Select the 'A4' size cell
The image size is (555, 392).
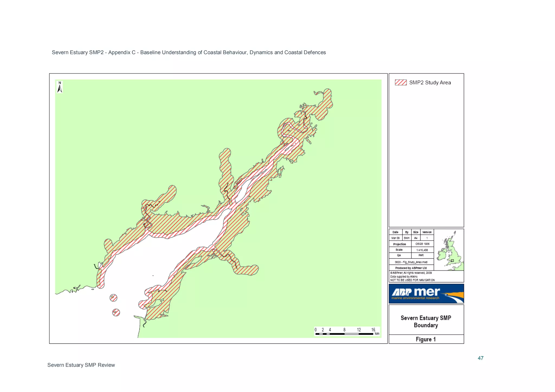point(415,238)
